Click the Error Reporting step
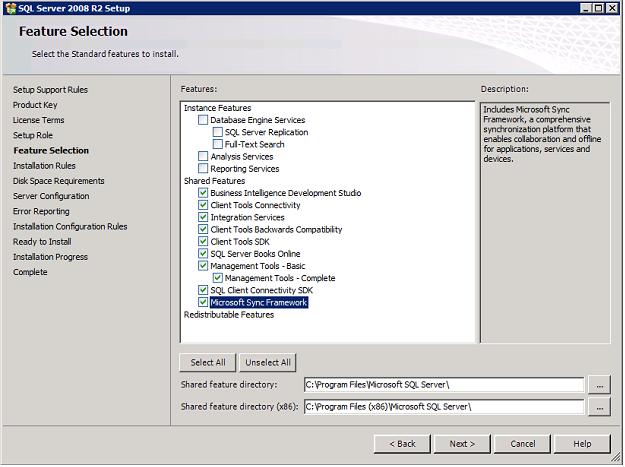 [41, 211]
